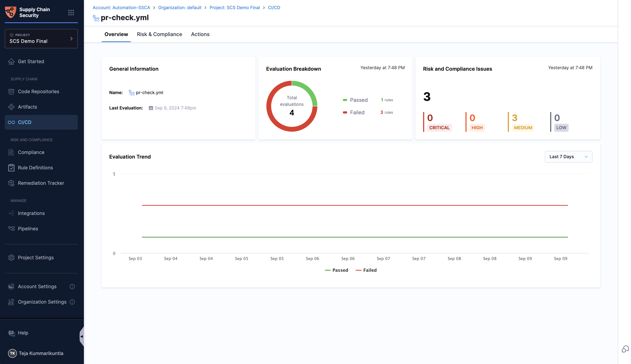Open the module switcher grid icon
This screenshot has height=364, width=631.
tap(71, 12)
